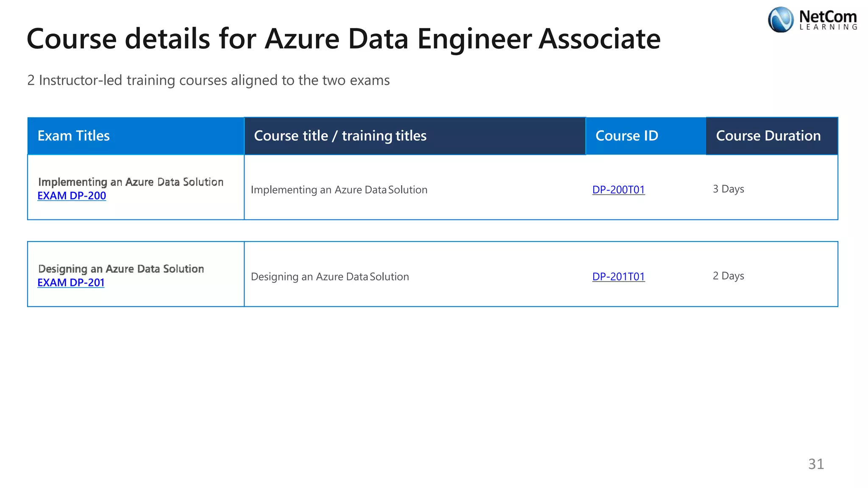Viewport: 868px width, 488px height.
Task: Select the Exam Titles column header
Action: tap(136, 136)
